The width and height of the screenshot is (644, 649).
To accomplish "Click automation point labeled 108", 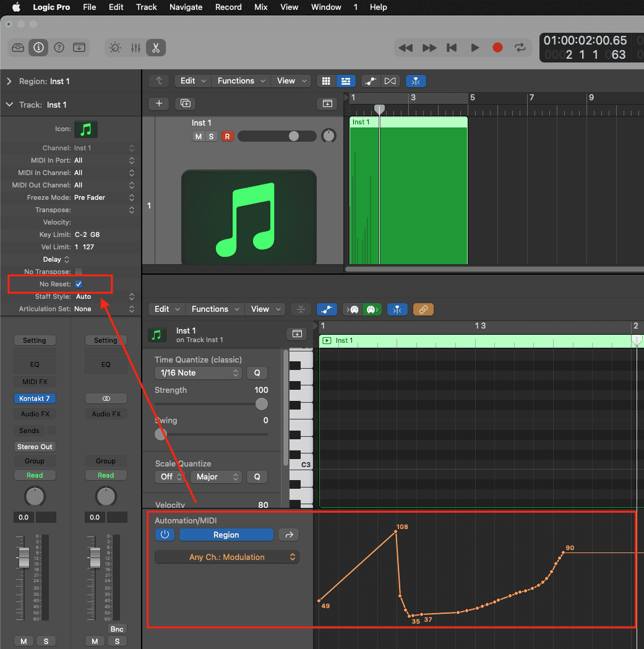I will pyautogui.click(x=396, y=531).
